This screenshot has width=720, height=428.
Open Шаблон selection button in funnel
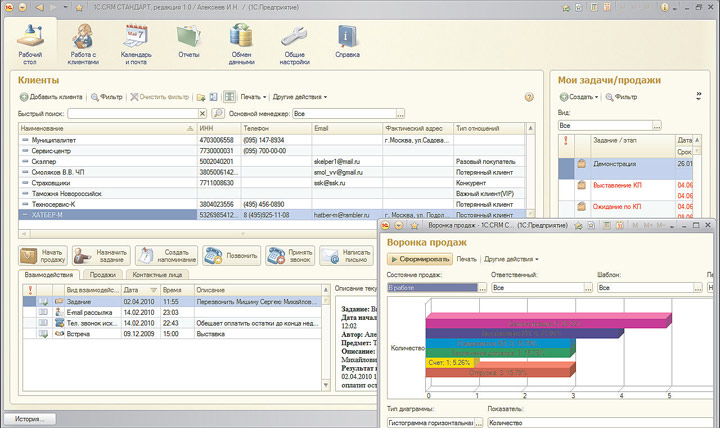[698, 287]
